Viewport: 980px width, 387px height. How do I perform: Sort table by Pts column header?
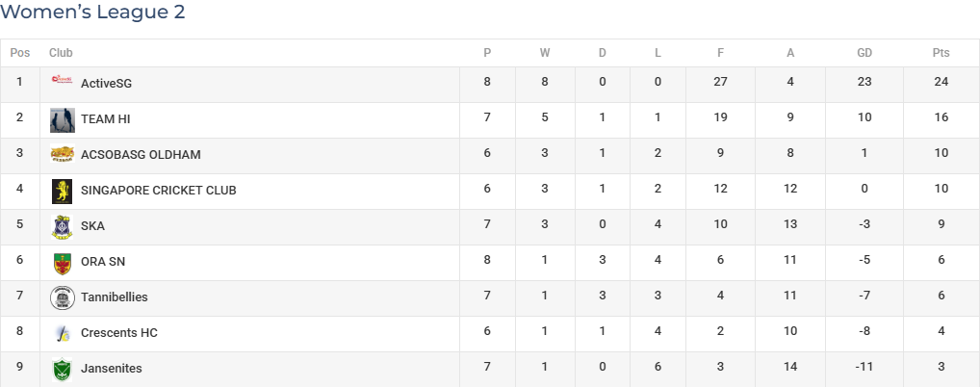point(941,53)
